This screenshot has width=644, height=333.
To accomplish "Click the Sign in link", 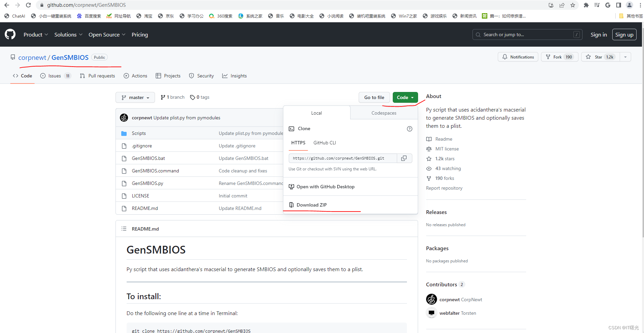I will point(598,34).
